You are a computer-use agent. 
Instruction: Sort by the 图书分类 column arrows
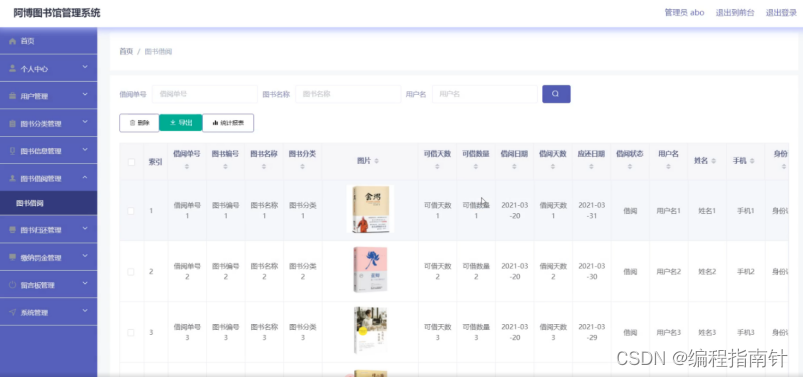click(303, 166)
